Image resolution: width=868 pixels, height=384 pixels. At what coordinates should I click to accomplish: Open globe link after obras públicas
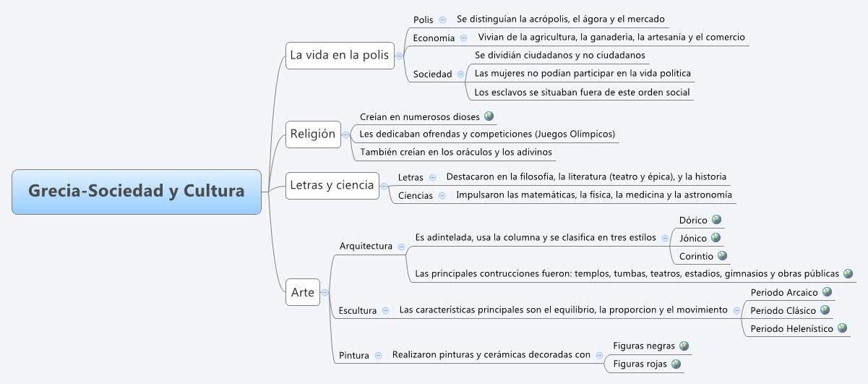click(848, 274)
